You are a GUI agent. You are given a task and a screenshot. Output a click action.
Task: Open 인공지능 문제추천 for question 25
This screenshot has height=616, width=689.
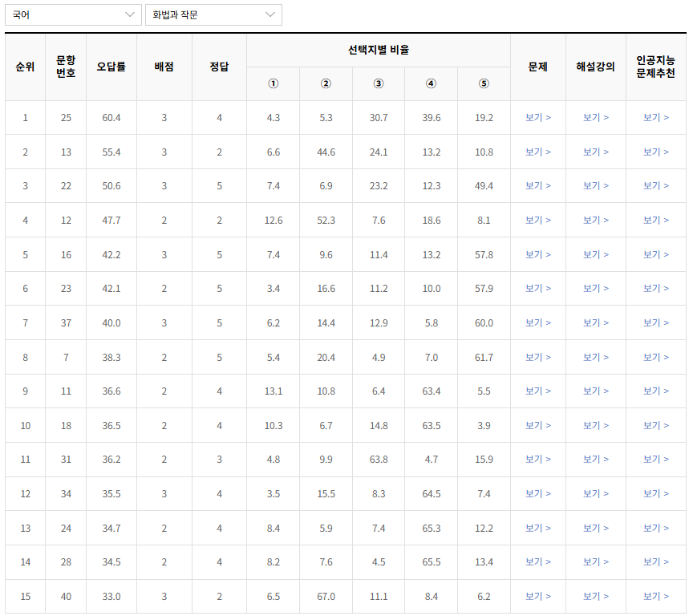(x=656, y=116)
